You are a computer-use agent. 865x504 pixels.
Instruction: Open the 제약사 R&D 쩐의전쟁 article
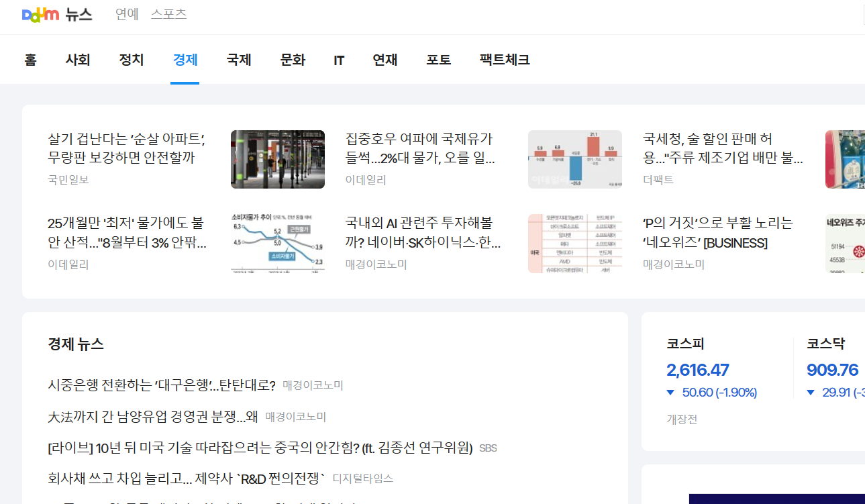point(187,478)
